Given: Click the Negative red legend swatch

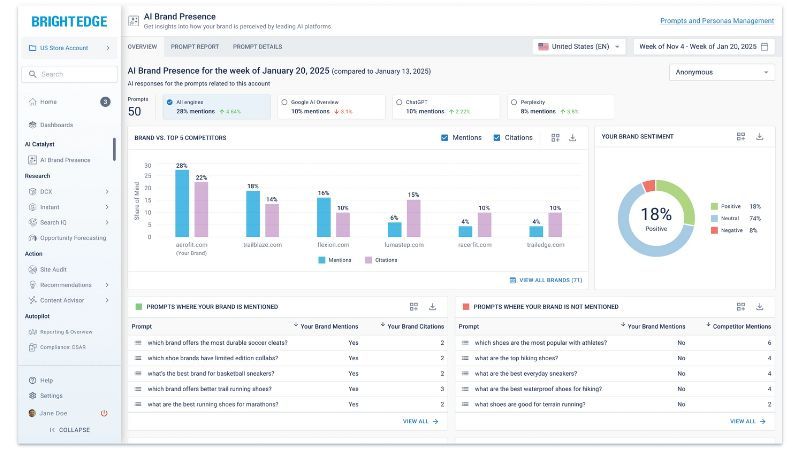Looking at the screenshot, I should point(714,231).
